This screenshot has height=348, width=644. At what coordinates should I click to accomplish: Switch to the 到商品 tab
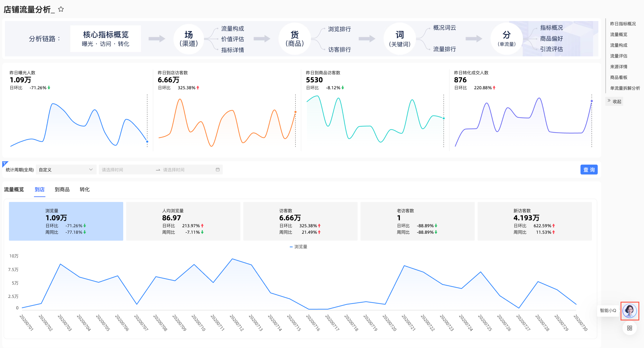[x=62, y=189]
